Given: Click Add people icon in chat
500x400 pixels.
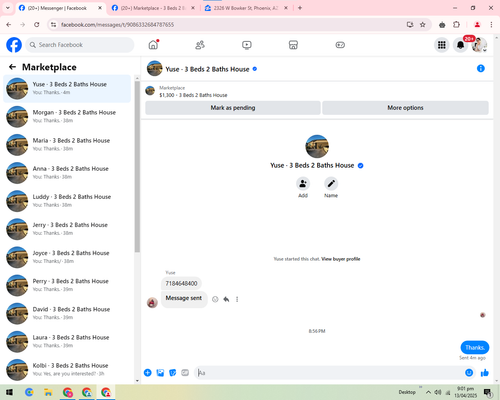Looking at the screenshot, I should coord(303,184).
